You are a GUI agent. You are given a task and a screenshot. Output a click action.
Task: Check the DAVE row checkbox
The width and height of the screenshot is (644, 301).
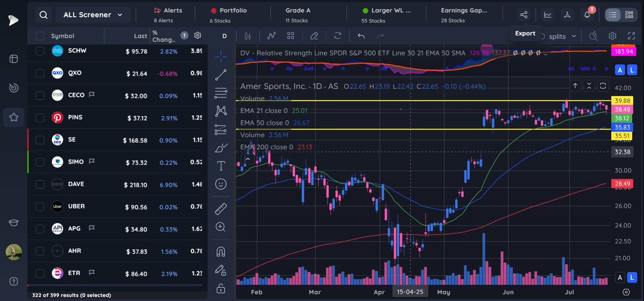click(40, 184)
